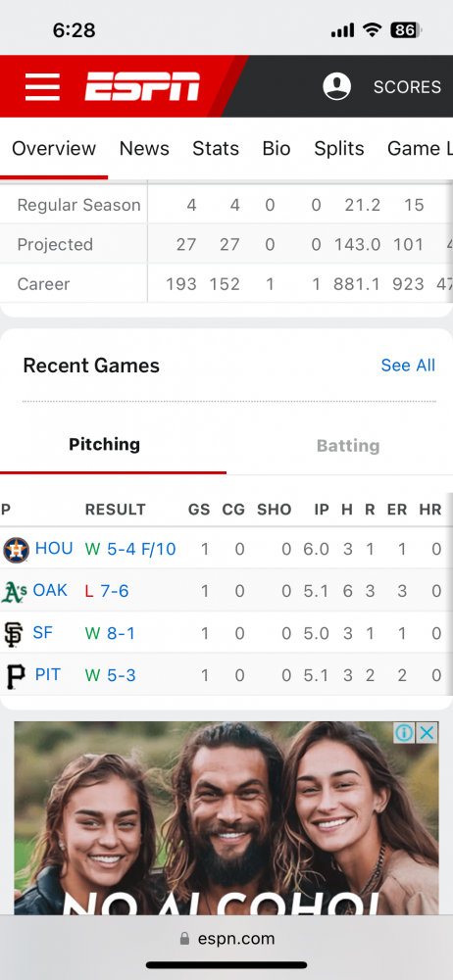Image resolution: width=453 pixels, height=980 pixels.
Task: Open the ad info icon
Action: pos(404,732)
